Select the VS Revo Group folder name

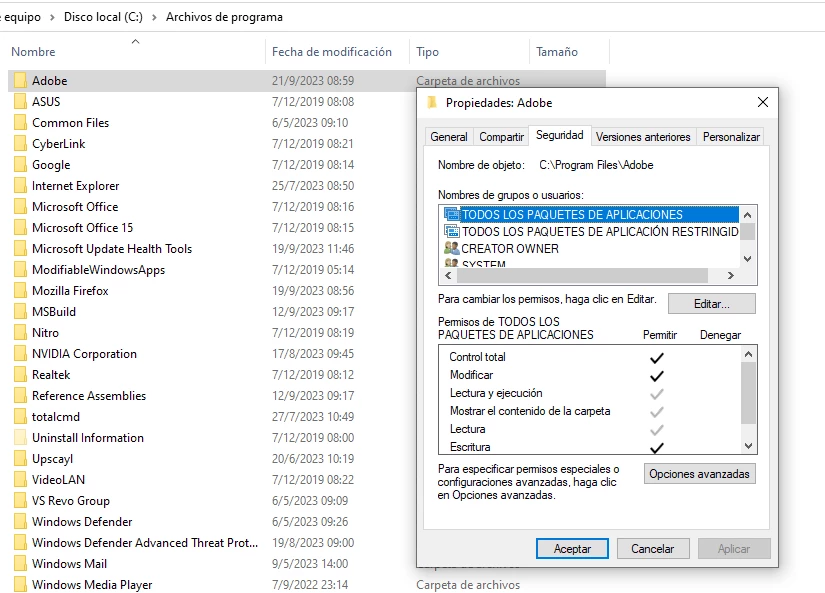coord(71,501)
